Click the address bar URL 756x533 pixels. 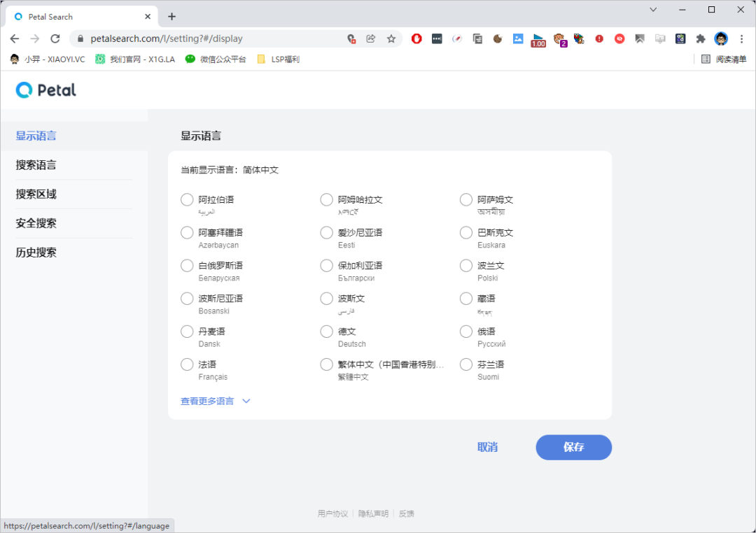[x=167, y=38]
